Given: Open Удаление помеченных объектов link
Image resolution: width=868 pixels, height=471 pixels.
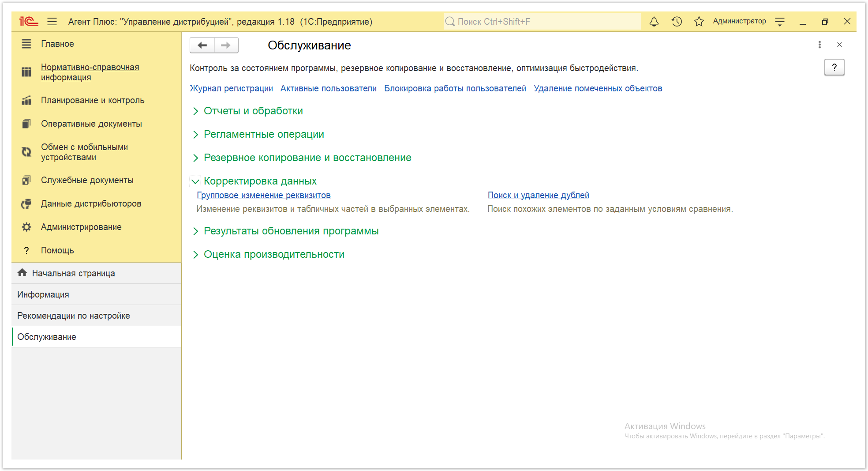Looking at the screenshot, I should click(x=598, y=88).
